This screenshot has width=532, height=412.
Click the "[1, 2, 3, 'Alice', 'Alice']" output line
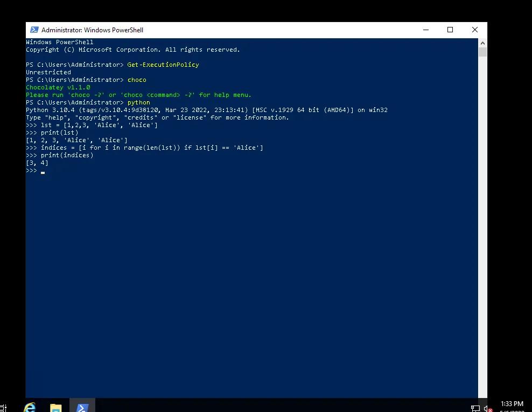(x=76, y=140)
